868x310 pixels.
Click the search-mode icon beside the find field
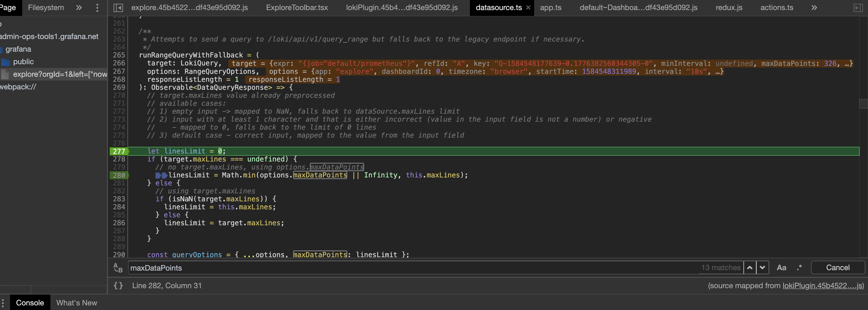coord(118,267)
